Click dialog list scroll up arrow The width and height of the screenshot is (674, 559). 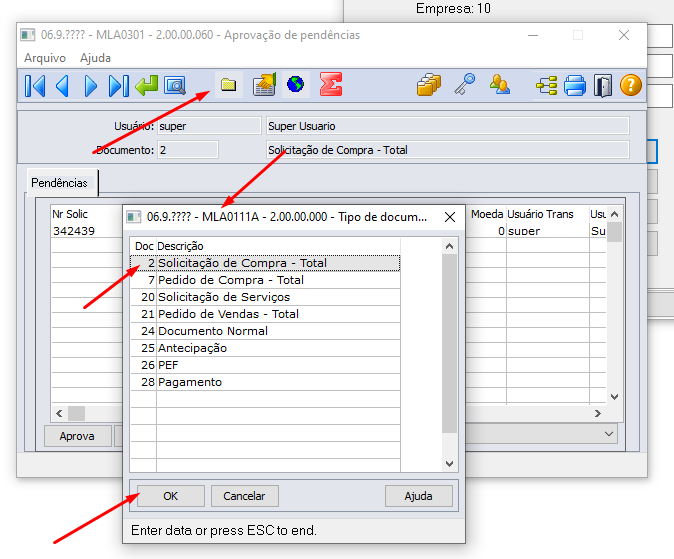coord(450,246)
